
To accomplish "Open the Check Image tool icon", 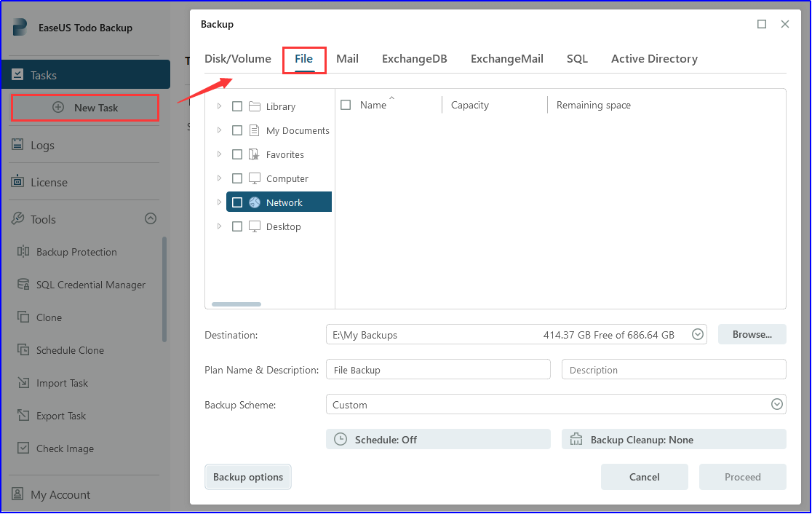I will (x=23, y=448).
